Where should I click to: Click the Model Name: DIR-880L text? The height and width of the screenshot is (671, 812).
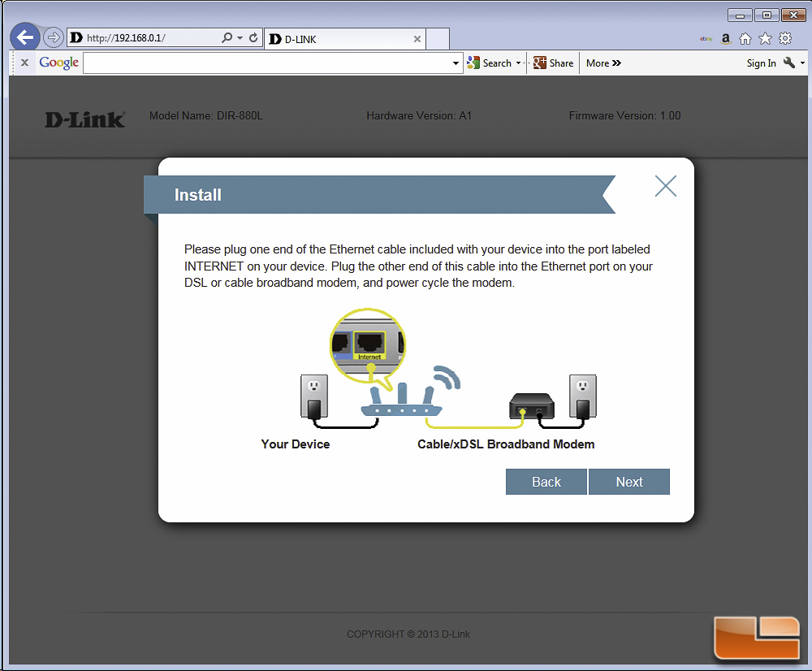pyautogui.click(x=206, y=115)
